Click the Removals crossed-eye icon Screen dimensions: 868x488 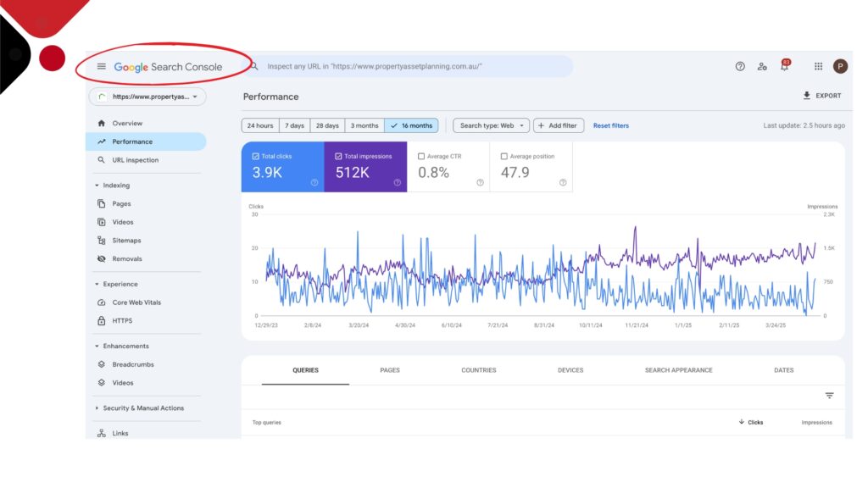click(102, 259)
